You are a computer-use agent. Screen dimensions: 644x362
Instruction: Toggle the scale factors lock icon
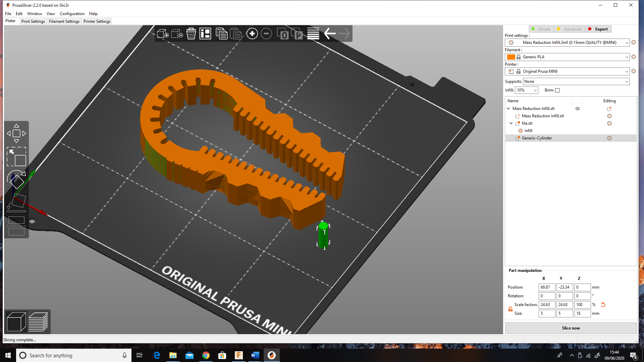(x=511, y=309)
